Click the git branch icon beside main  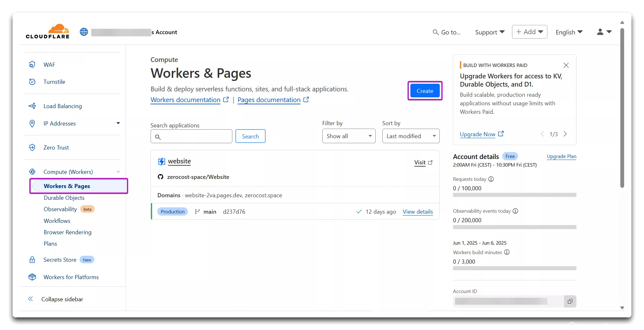(197, 211)
